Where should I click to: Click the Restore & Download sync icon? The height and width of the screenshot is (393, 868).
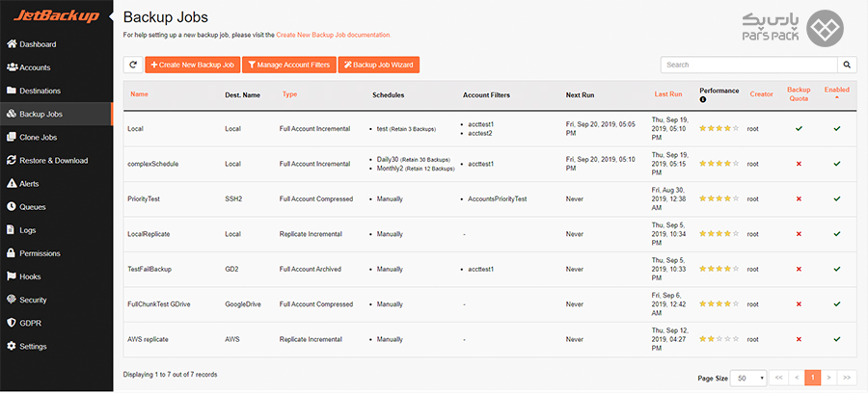12,160
